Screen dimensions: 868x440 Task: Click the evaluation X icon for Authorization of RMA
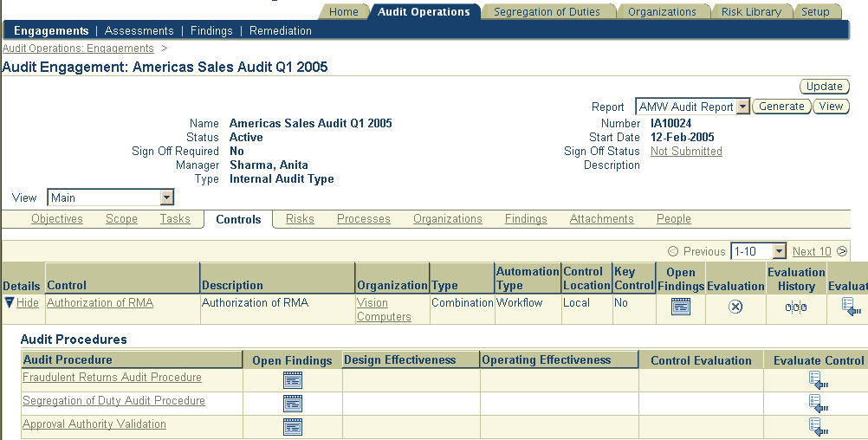pyautogui.click(x=735, y=307)
